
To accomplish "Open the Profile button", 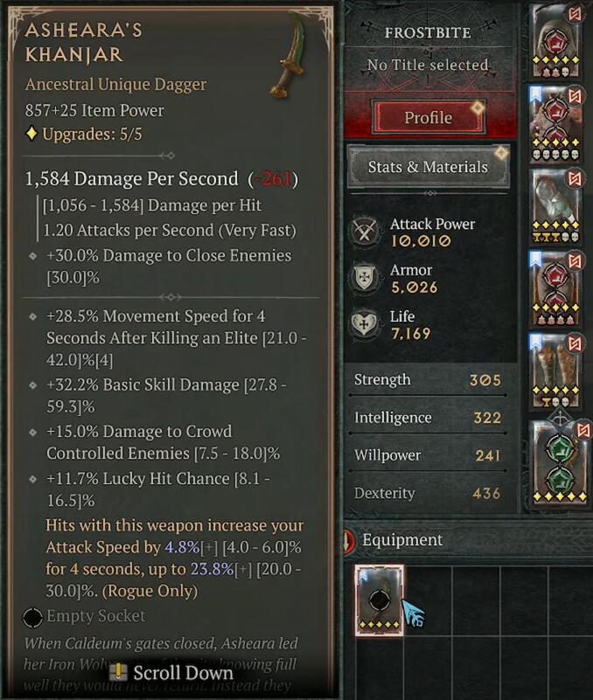I will click(428, 117).
